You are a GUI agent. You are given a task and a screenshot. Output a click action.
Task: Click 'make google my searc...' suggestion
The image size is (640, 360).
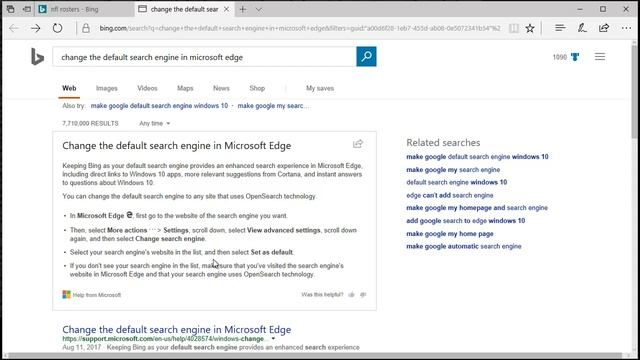pyautogui.click(x=273, y=106)
